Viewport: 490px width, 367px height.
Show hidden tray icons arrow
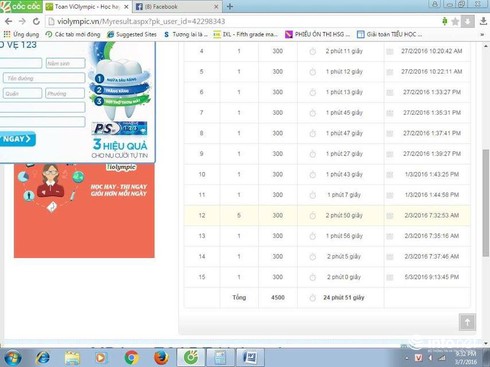(407, 358)
